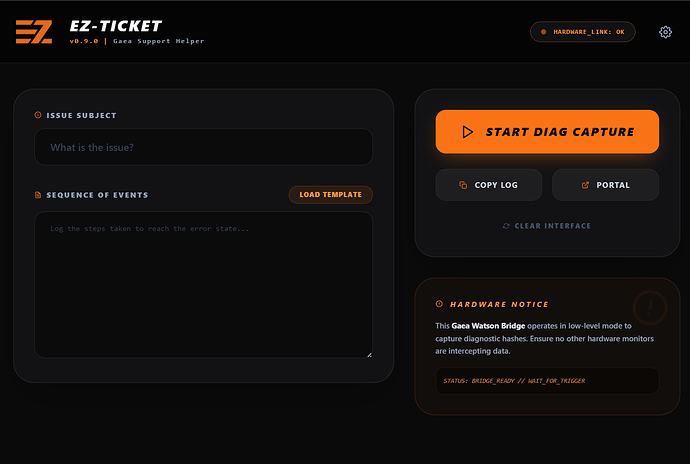690x464 pixels.
Task: Click the EZ-Ticket logo icon
Action: [33, 32]
